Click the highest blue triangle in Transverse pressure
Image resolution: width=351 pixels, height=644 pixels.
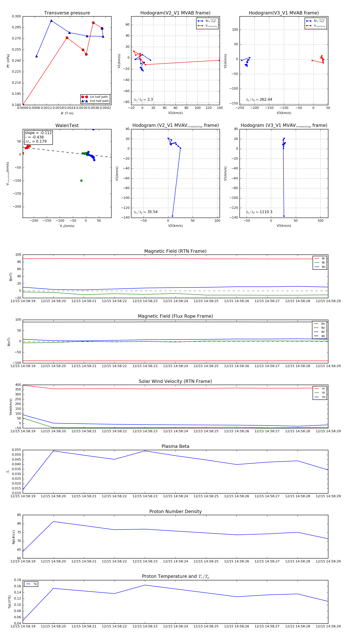tap(51, 21)
